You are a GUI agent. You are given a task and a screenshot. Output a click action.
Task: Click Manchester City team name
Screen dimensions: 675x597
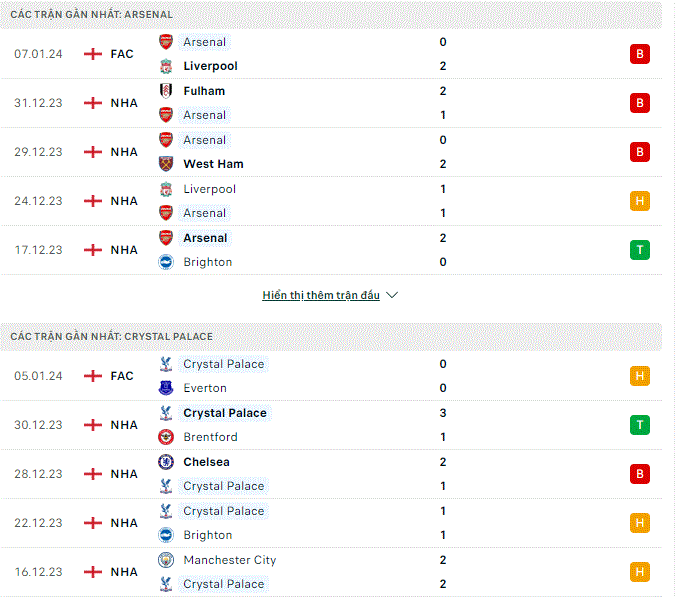click(230, 560)
